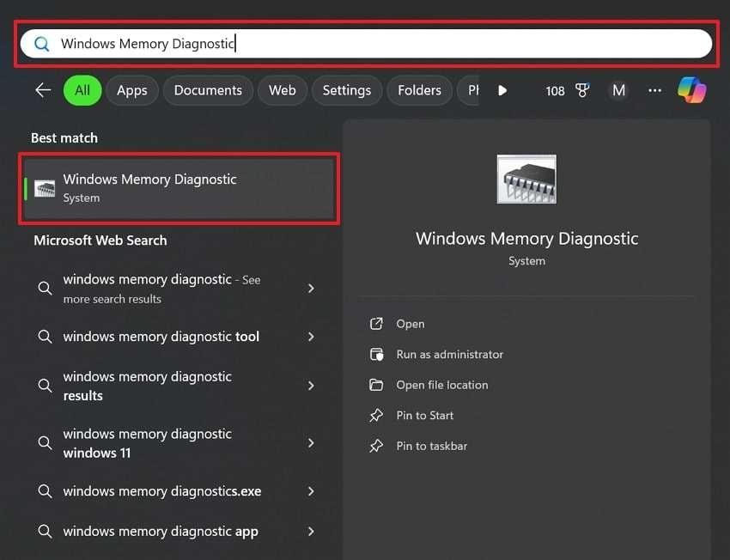Click search icon beside 'diagnostic app' suggestion
The width and height of the screenshot is (730, 560).
tap(45, 531)
